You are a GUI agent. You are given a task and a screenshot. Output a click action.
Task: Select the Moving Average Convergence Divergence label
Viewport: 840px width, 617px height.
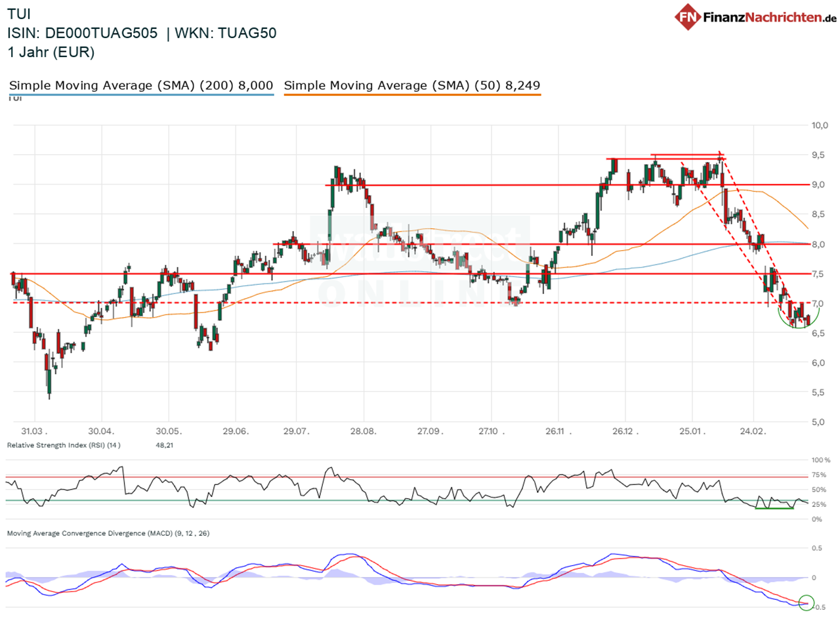click(108, 534)
